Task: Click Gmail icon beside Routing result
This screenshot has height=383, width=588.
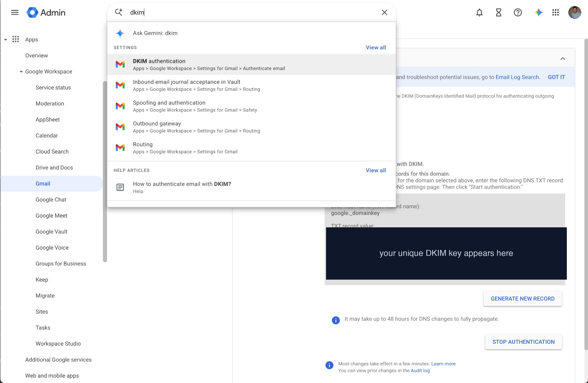Action: 120,148
